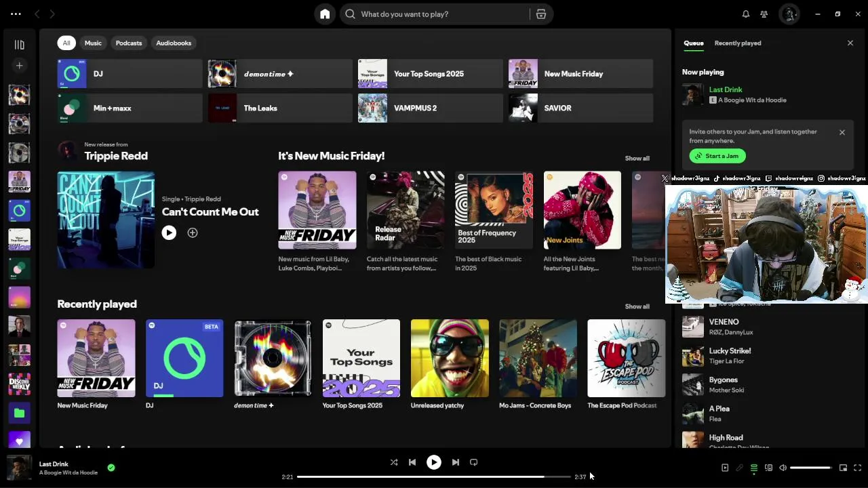Viewport: 868px width, 488px height.
Task: Go forward with the right arrow
Action: coord(52,14)
